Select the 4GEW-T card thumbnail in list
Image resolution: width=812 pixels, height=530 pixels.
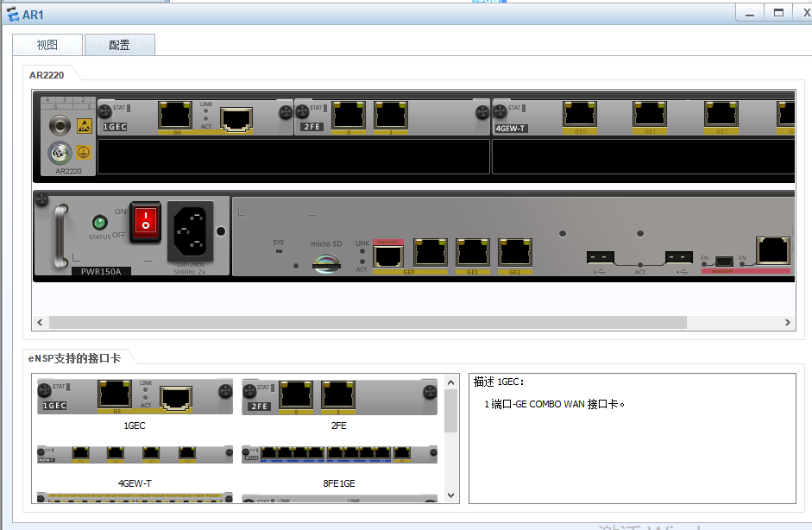pyautogui.click(x=135, y=454)
